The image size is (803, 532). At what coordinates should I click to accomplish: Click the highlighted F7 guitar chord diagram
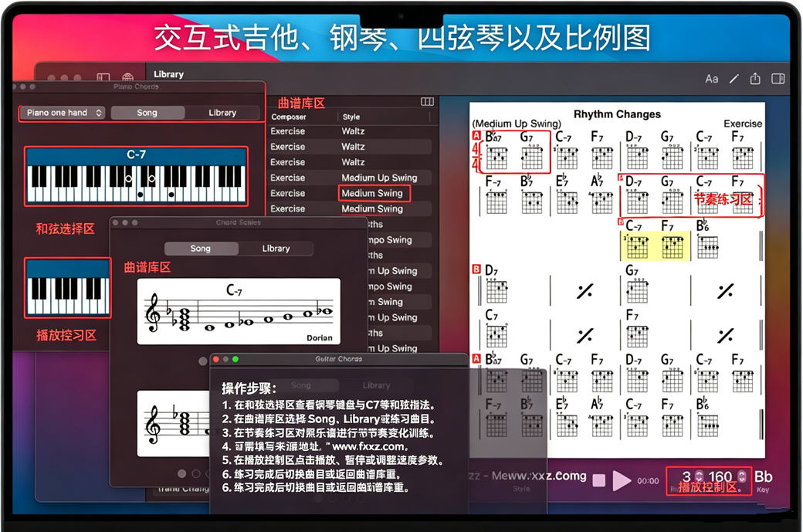point(673,246)
